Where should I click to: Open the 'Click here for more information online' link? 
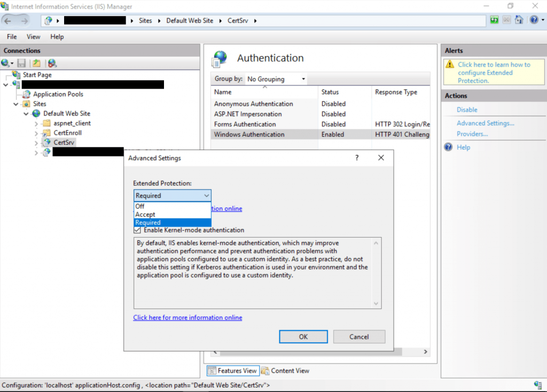pos(187,317)
